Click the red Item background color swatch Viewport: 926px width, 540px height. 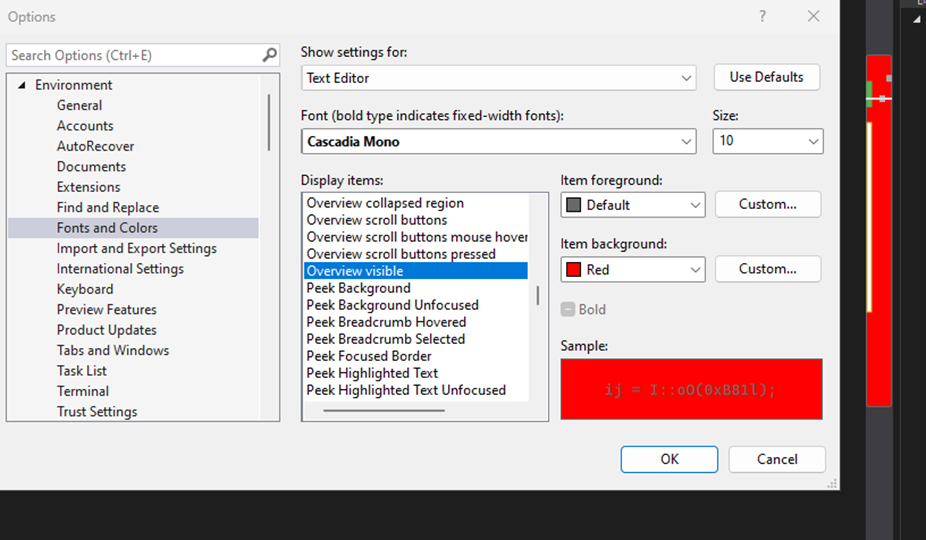(x=573, y=269)
